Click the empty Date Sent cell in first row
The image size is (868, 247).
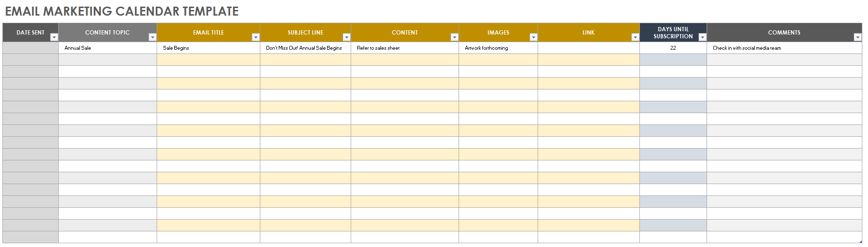[x=31, y=48]
